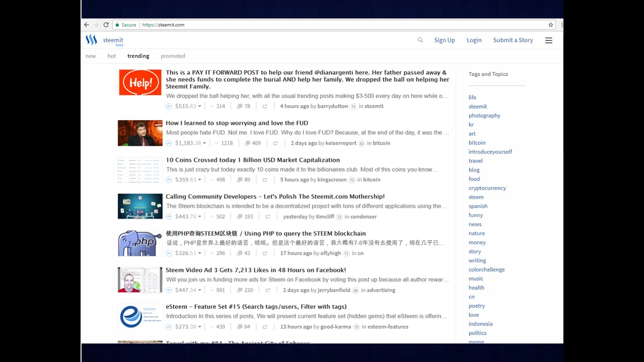This screenshot has width=644, height=362.
Task: Switch to the 'new' tab
Action: click(91, 56)
